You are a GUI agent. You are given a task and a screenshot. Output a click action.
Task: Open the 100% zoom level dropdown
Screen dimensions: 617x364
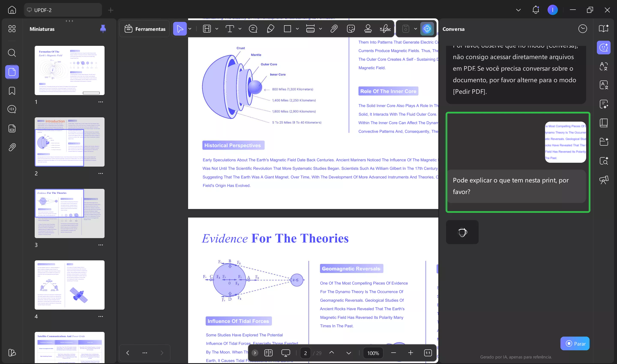coord(373,353)
